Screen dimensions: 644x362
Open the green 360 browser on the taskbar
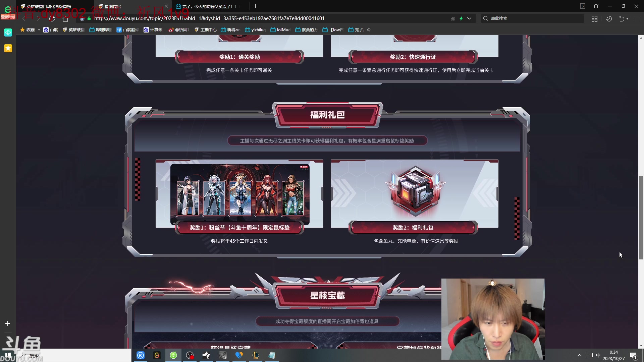pyautogui.click(x=173, y=355)
